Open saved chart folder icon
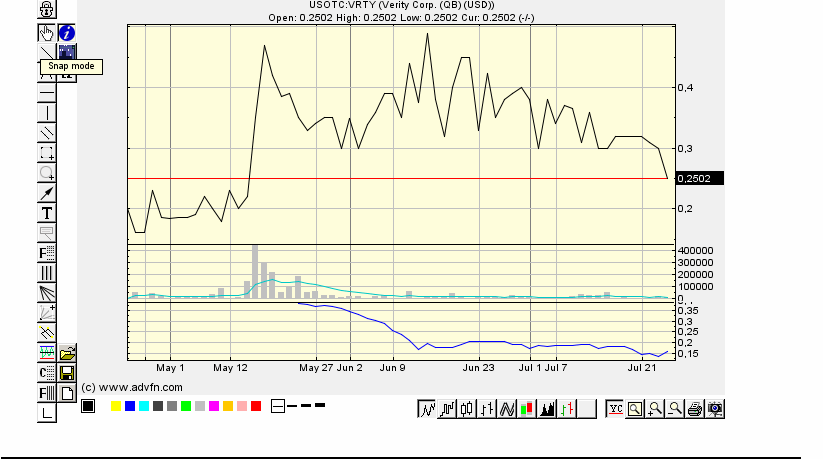 coord(67,353)
